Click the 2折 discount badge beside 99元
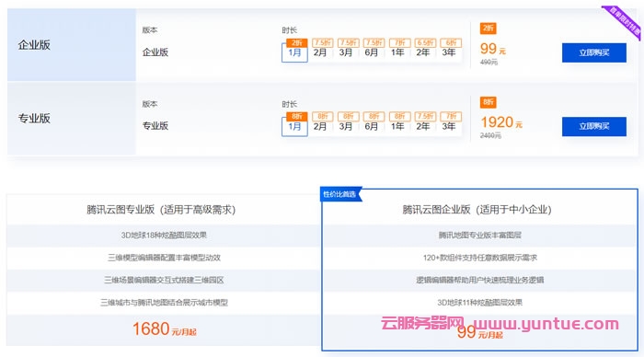Screen dimensions: 644x357 point(488,29)
